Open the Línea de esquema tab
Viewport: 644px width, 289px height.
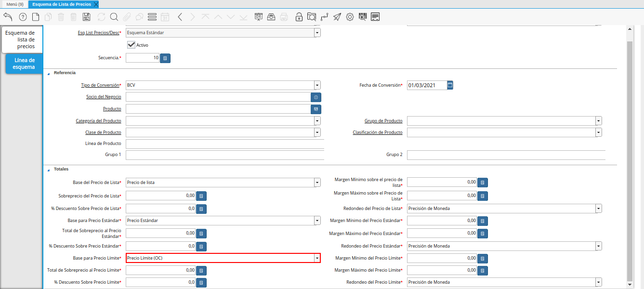pos(25,64)
